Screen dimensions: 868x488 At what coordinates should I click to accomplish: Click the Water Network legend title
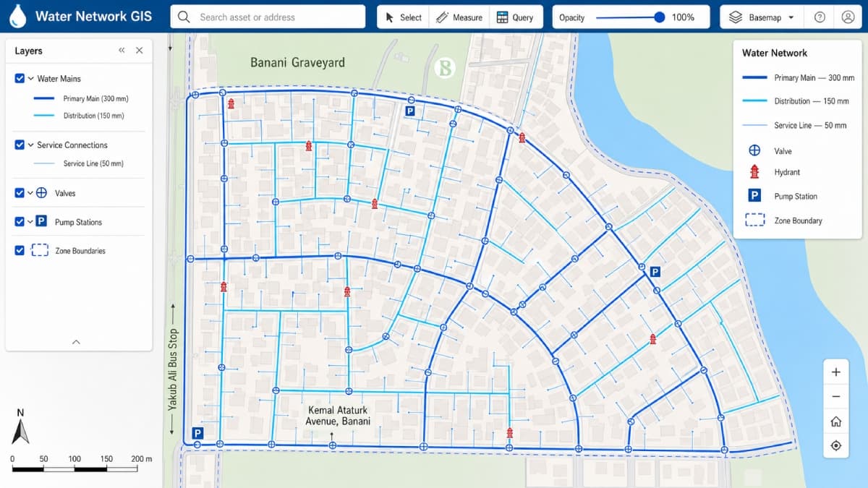(775, 53)
